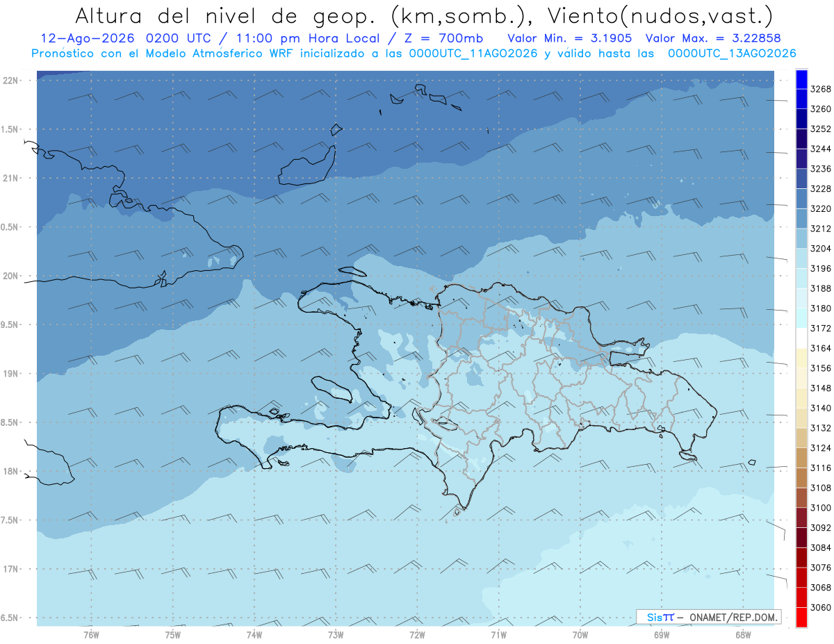
Task: Click legend value 3228
Action: [821, 189]
